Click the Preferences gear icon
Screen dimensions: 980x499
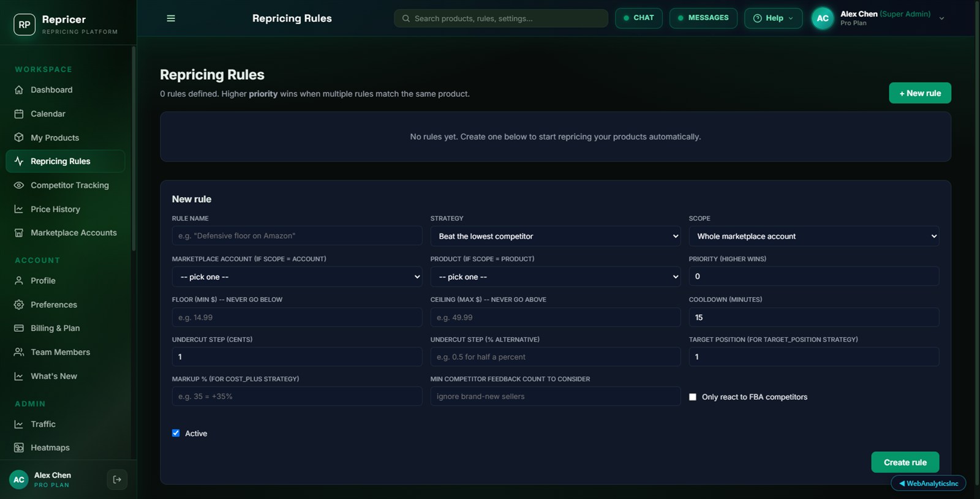pyautogui.click(x=19, y=304)
